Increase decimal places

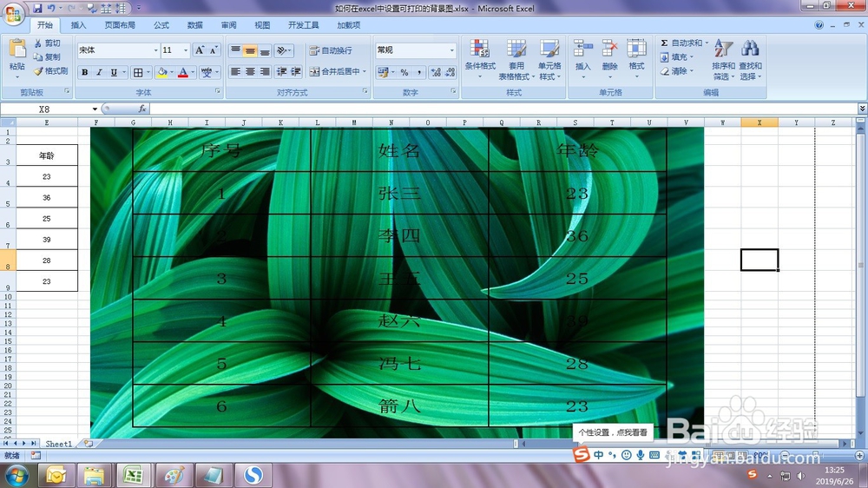(437, 72)
